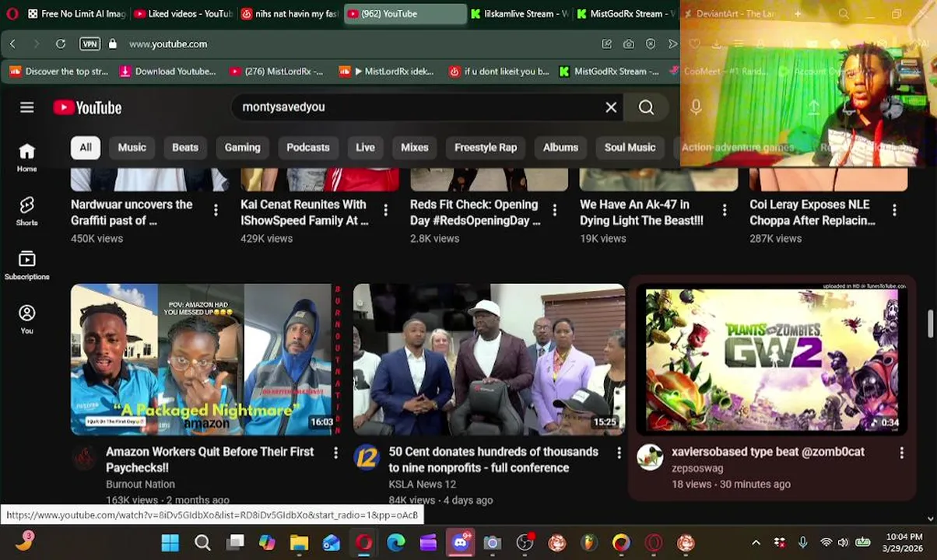Select the Music filter chip
Image resolution: width=937 pixels, height=560 pixels.
coord(132,147)
